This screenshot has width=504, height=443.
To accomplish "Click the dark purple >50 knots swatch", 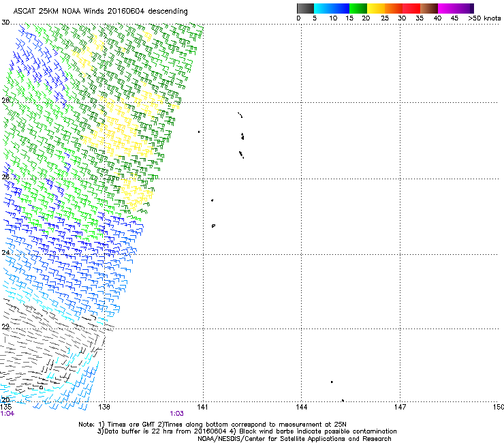I will click(x=471, y=8).
